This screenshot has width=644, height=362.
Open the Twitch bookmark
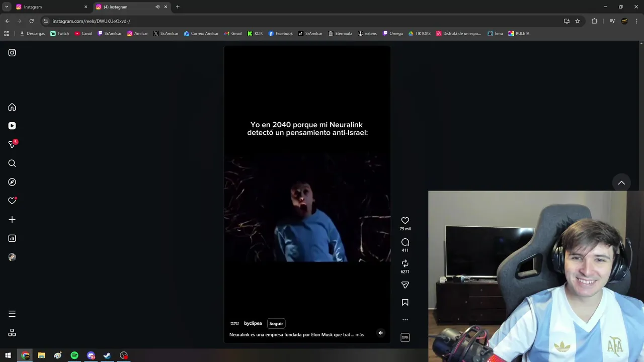tap(60, 34)
